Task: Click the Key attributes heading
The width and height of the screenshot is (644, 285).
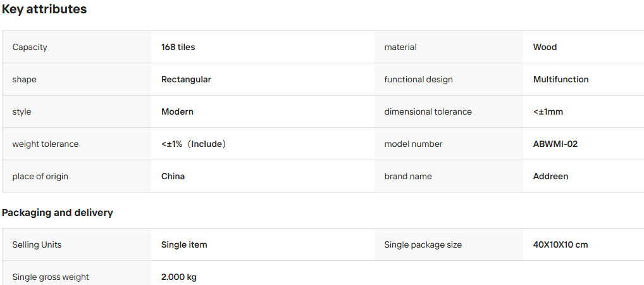Action: coord(44,9)
